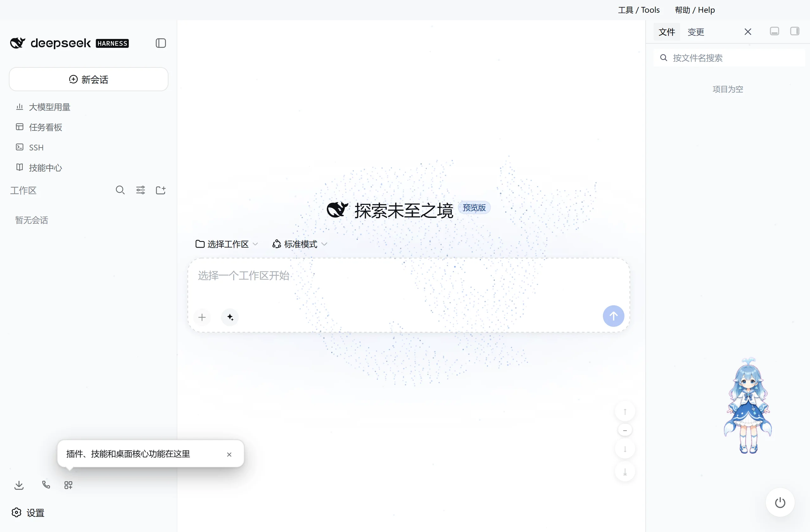Click the scroll up arrow button

(625, 412)
